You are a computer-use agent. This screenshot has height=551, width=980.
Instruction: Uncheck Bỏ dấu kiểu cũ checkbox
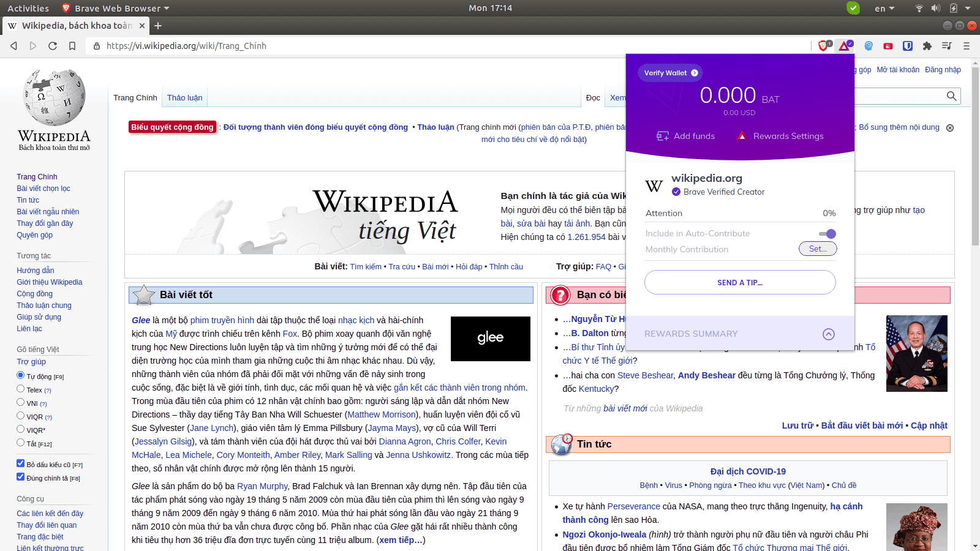20,463
